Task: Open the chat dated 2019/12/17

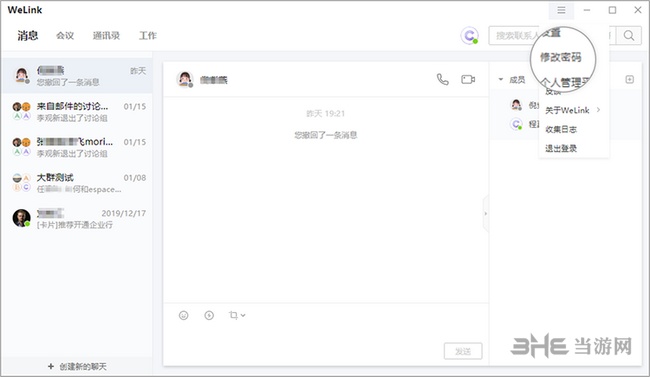Action: coord(77,219)
